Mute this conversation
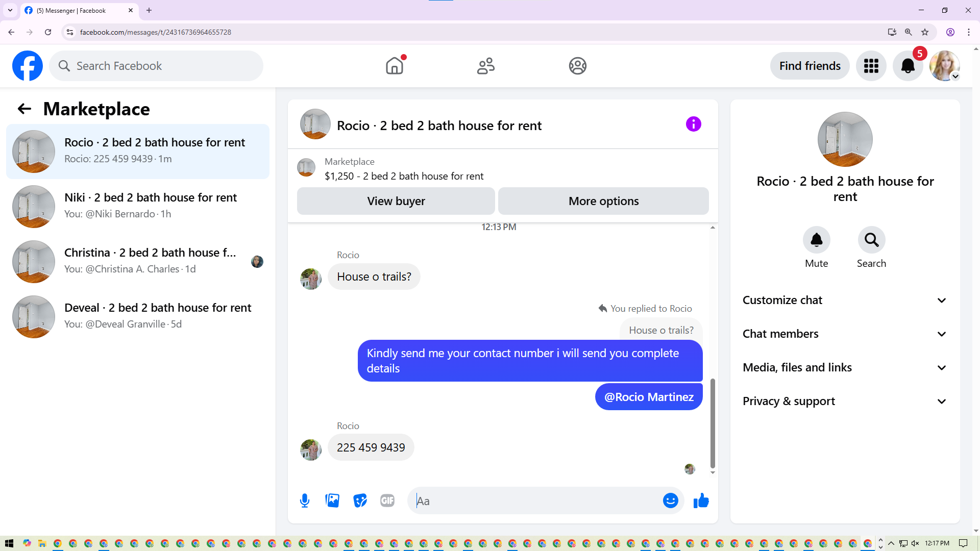Image resolution: width=980 pixels, height=551 pixels. click(816, 240)
